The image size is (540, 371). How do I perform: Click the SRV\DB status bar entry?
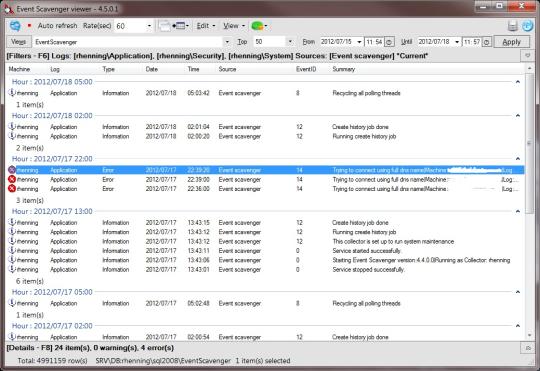click(163, 361)
